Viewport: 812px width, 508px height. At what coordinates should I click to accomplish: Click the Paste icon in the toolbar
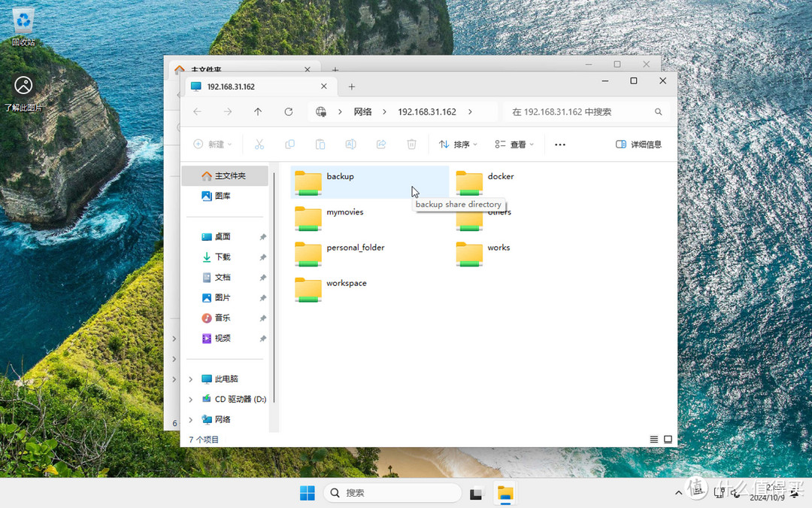point(320,144)
